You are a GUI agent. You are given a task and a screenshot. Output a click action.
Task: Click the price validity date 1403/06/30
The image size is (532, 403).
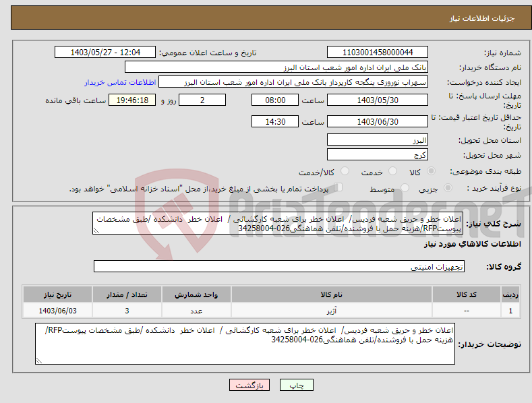pos(378,121)
